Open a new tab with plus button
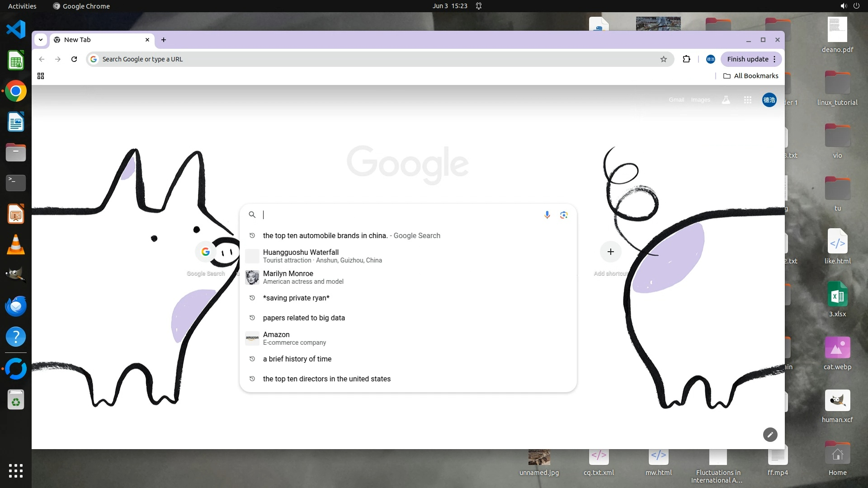868x488 pixels. coord(164,40)
